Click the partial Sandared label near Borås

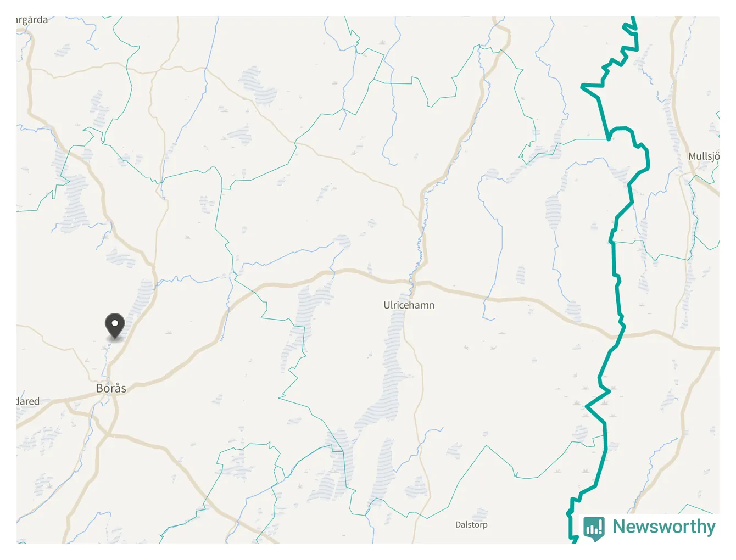click(28, 401)
